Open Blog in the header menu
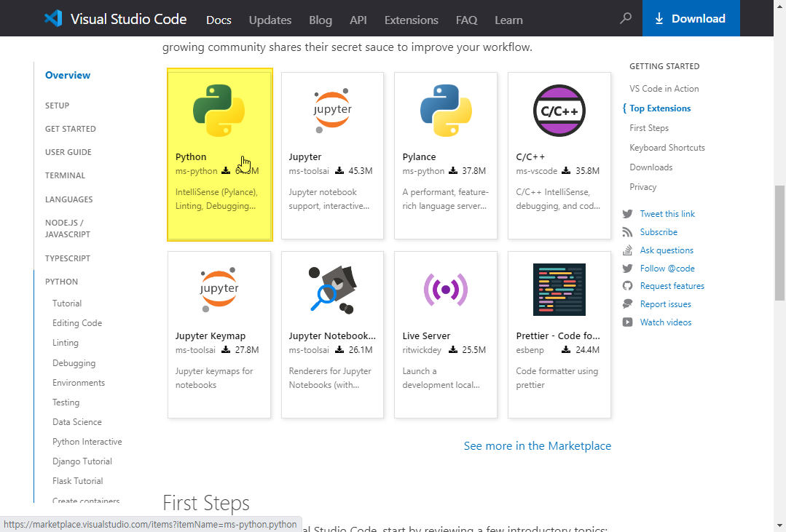This screenshot has width=786, height=532. [321, 20]
